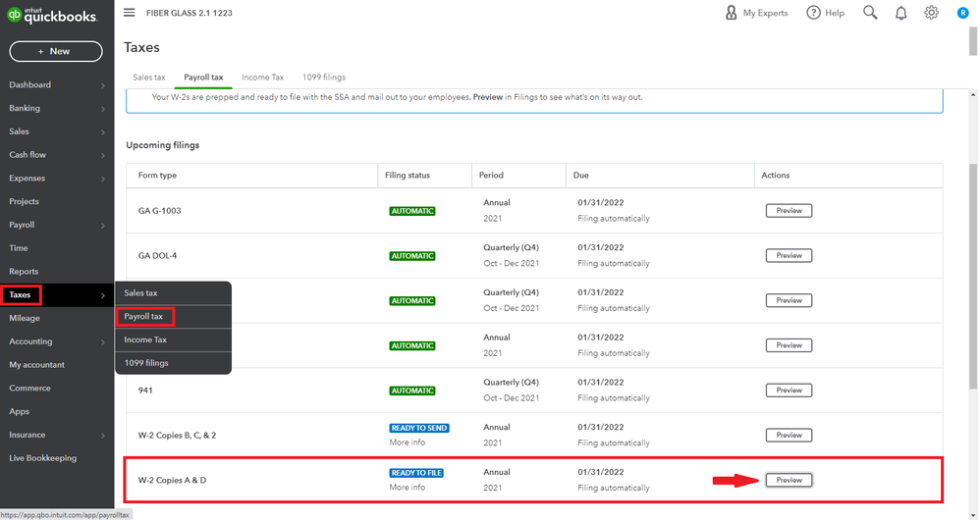Click the QuickBooks logo

(56, 15)
